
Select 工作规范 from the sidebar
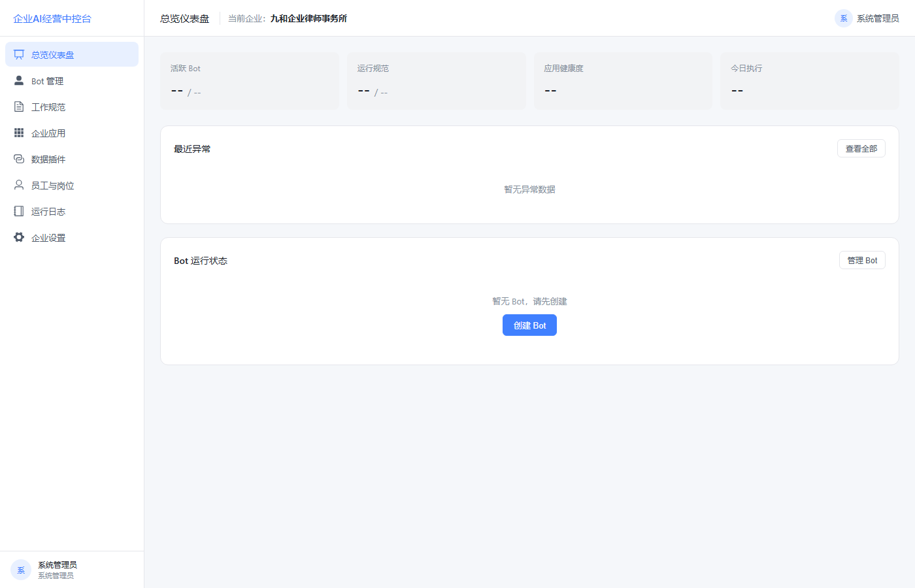click(72, 106)
